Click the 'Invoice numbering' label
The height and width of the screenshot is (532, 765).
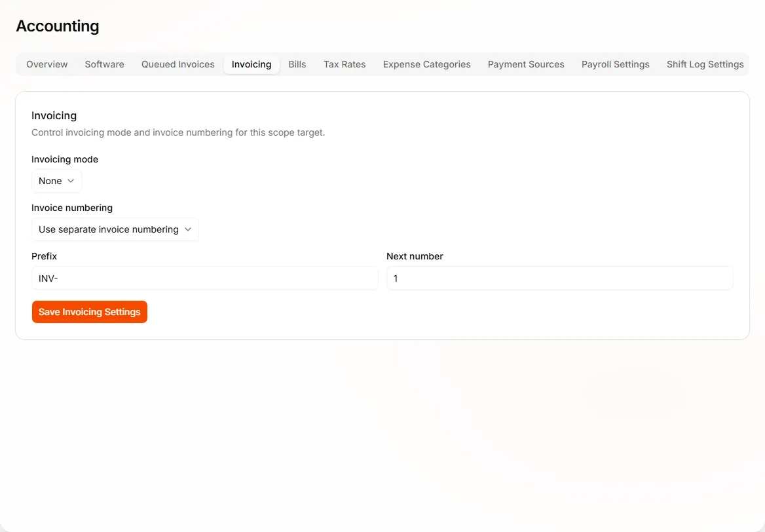click(72, 208)
